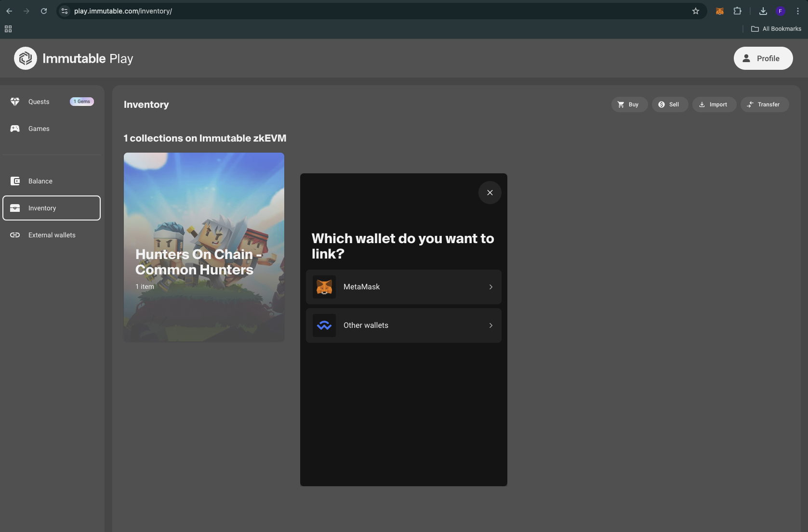The height and width of the screenshot is (532, 808).
Task: Go back in the browser
Action: tap(9, 11)
